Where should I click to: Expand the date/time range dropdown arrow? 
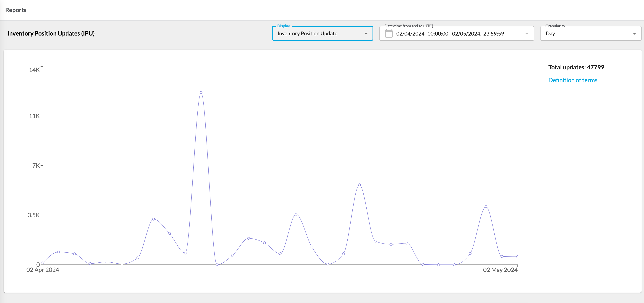[x=527, y=33]
